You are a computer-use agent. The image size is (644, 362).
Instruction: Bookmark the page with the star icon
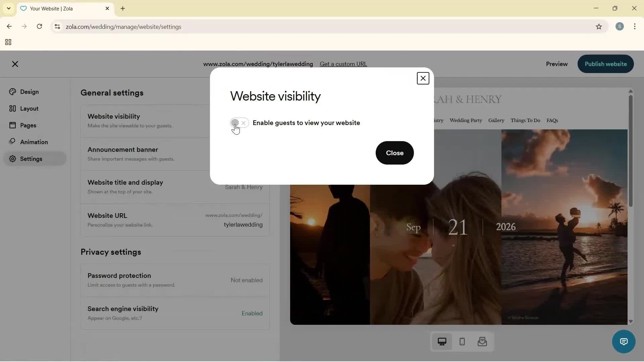pos(599,27)
